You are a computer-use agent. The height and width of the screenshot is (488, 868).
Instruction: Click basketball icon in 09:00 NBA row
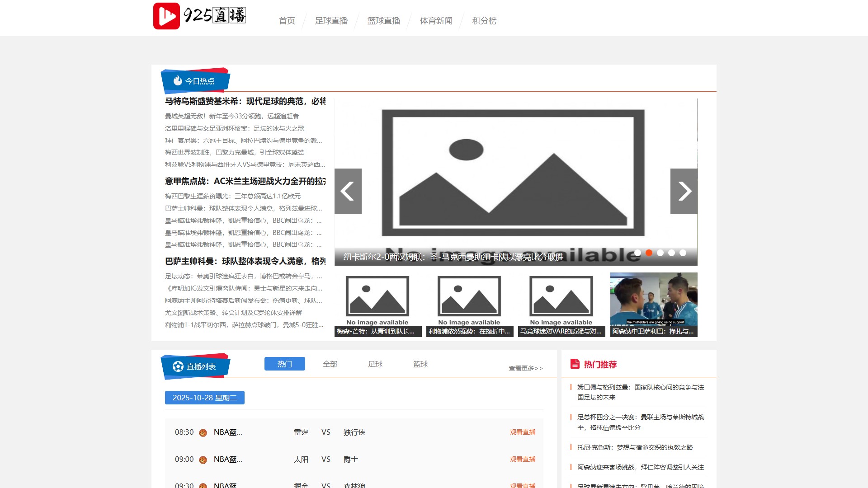click(203, 460)
